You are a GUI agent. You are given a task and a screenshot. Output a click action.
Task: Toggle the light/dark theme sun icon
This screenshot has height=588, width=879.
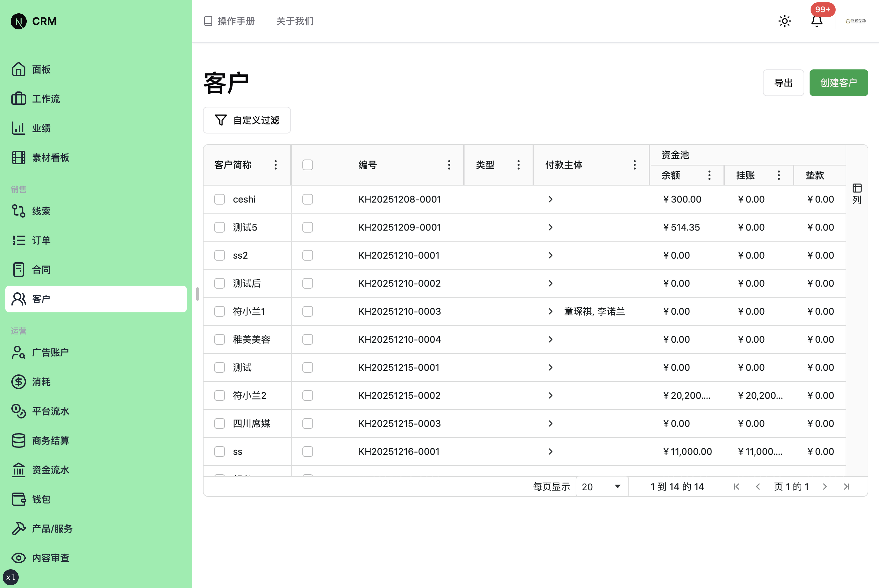coord(785,21)
